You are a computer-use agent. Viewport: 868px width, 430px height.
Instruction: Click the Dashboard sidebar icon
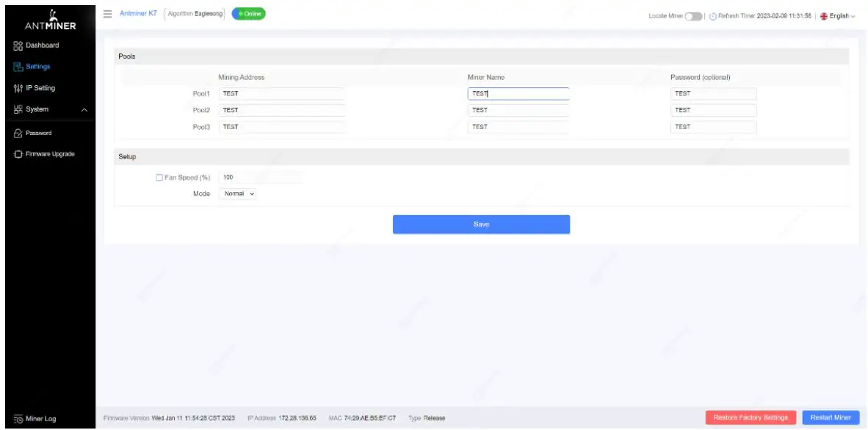(x=17, y=45)
